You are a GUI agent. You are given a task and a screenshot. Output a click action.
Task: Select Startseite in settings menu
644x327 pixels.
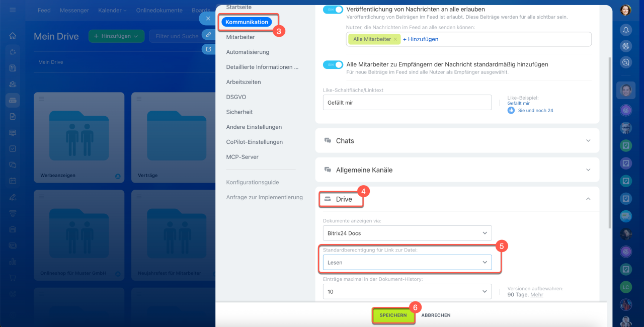239,7
